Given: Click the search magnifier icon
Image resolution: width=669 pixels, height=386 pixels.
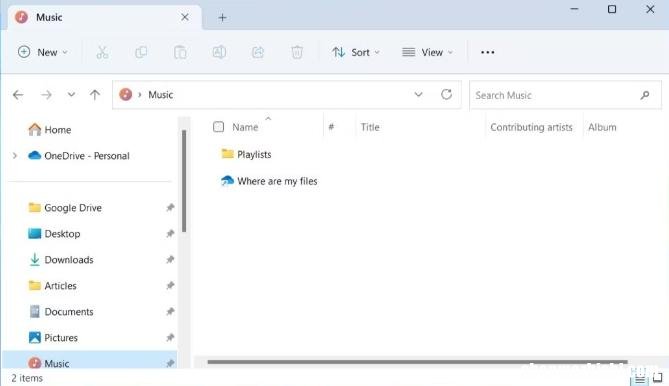Looking at the screenshot, I should click(645, 95).
